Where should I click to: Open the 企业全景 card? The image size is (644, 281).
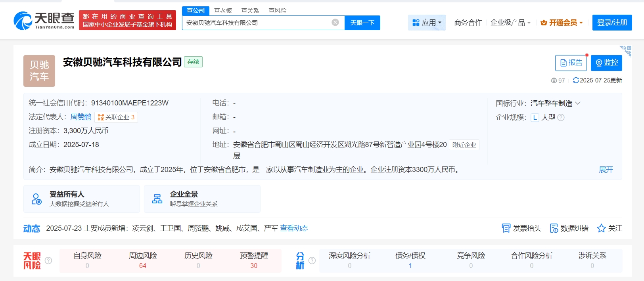coord(202,199)
